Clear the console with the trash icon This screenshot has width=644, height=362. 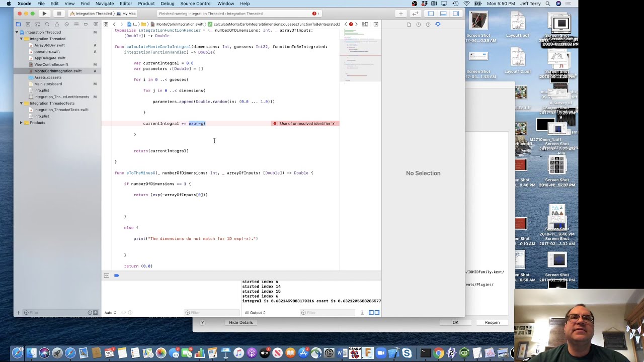(362, 313)
